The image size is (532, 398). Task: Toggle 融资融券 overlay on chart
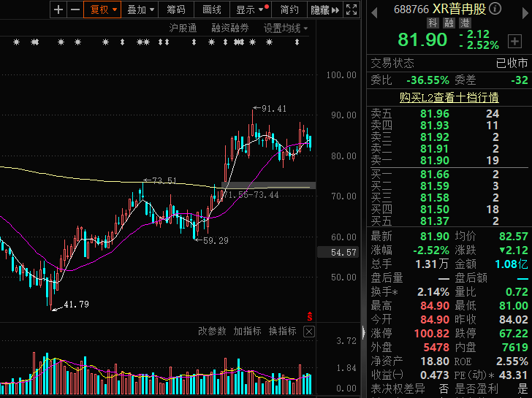[230, 28]
